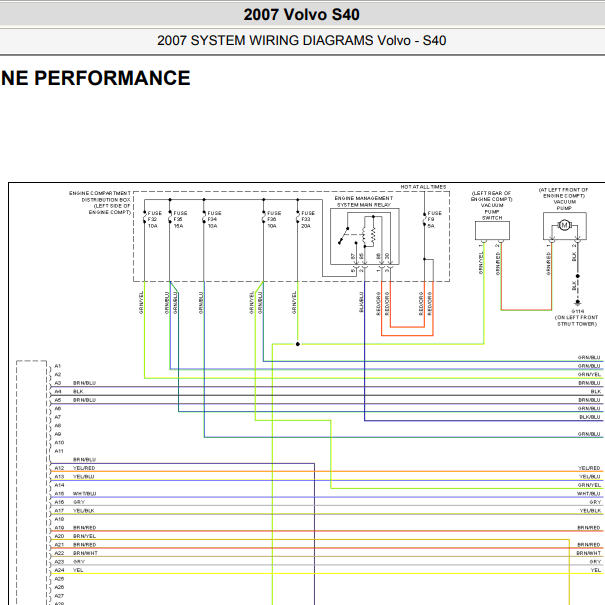
Task: Click right-edge YEL/BLK wire label
Action: (590, 510)
